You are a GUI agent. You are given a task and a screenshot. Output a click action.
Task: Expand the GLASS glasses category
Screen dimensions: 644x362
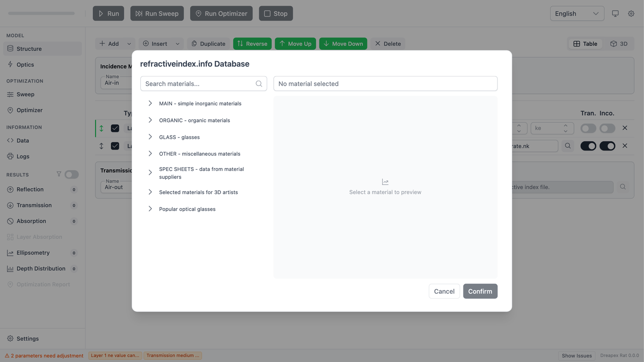pos(150,137)
